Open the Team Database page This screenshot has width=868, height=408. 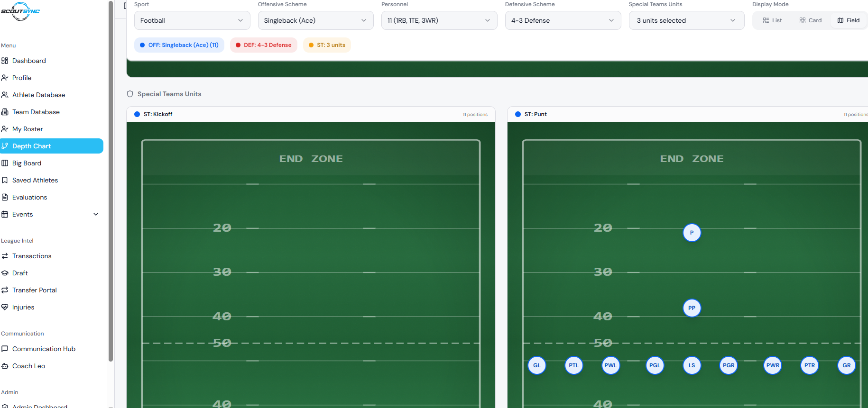pyautogui.click(x=52, y=112)
